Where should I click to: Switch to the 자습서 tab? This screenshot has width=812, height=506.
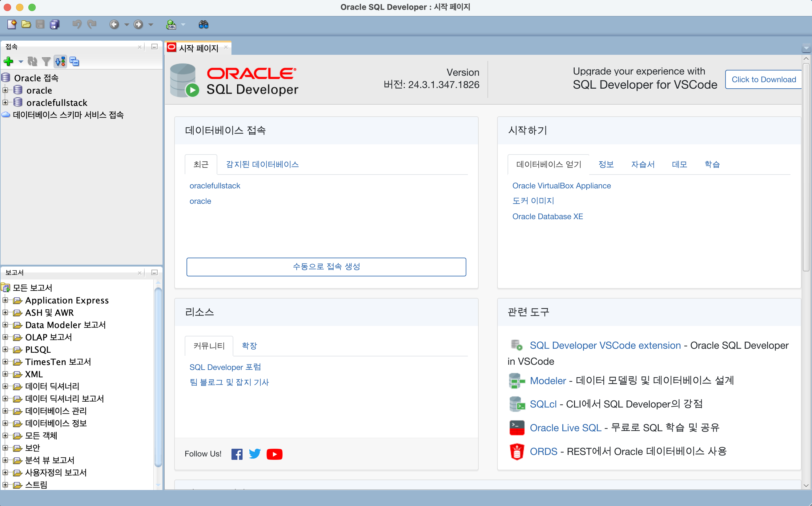643,164
